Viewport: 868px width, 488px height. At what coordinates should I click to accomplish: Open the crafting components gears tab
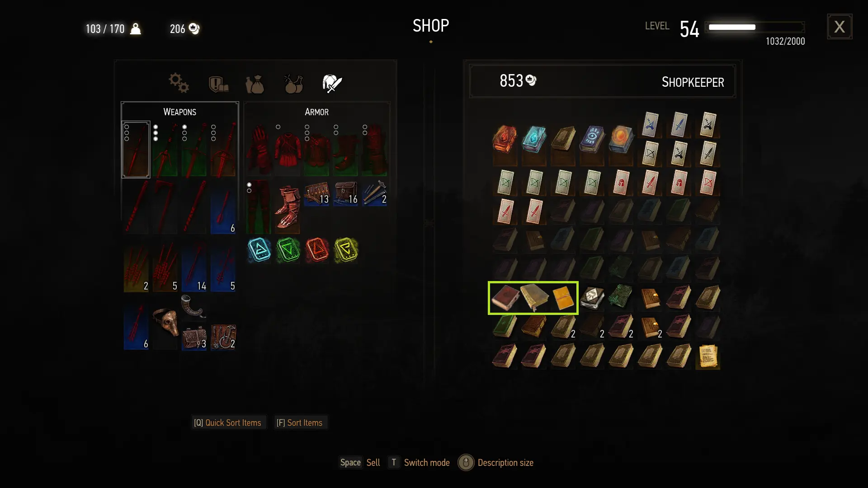(179, 83)
